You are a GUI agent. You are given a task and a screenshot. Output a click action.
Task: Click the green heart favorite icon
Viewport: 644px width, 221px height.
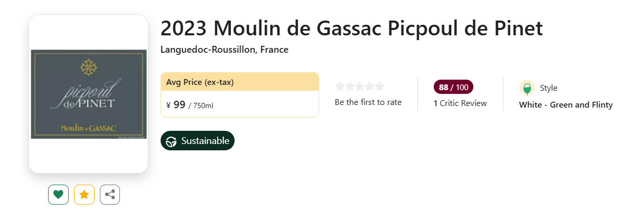tap(58, 195)
